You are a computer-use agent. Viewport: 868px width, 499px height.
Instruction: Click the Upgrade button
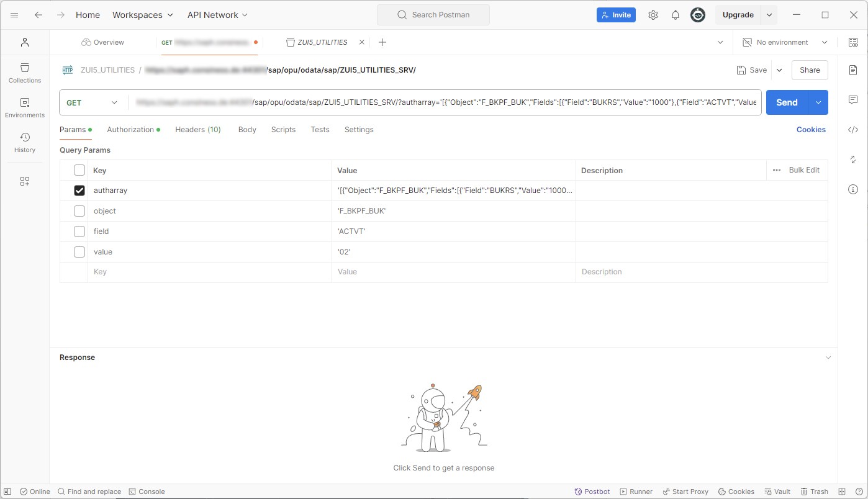738,15
